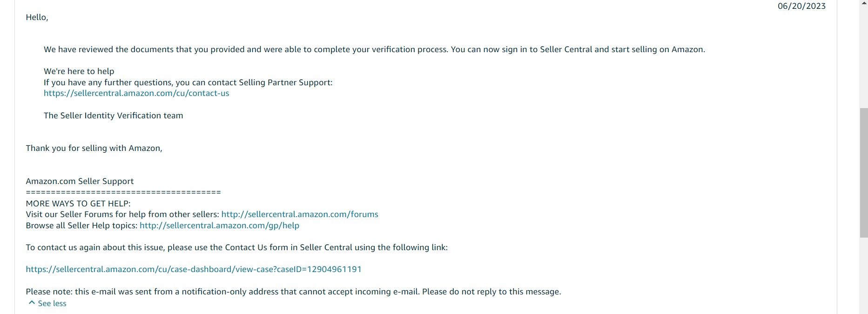Open the sellercentral forums link

tap(300, 214)
